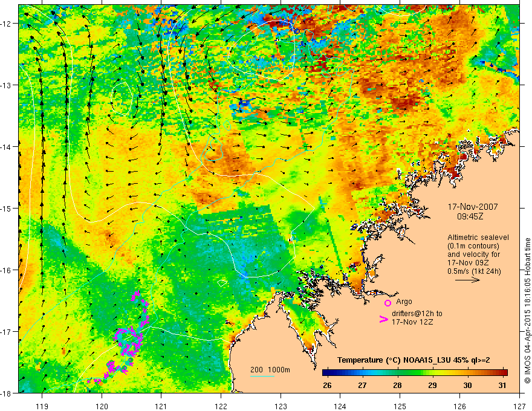
Task: Click the color bar value 29
Action: (432, 385)
